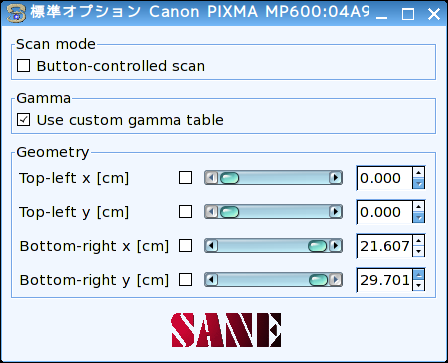
Task: Click left arrow of Top-left y slider
Action: point(211,212)
